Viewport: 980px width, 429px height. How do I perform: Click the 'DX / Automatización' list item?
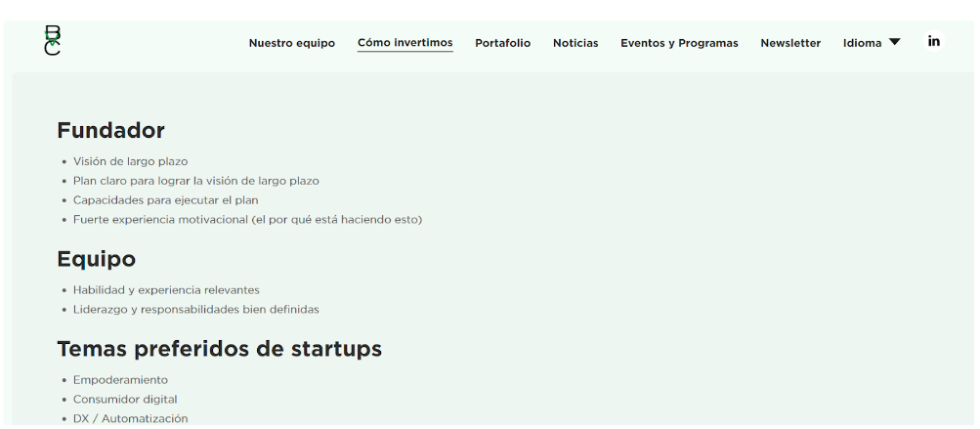pos(130,418)
